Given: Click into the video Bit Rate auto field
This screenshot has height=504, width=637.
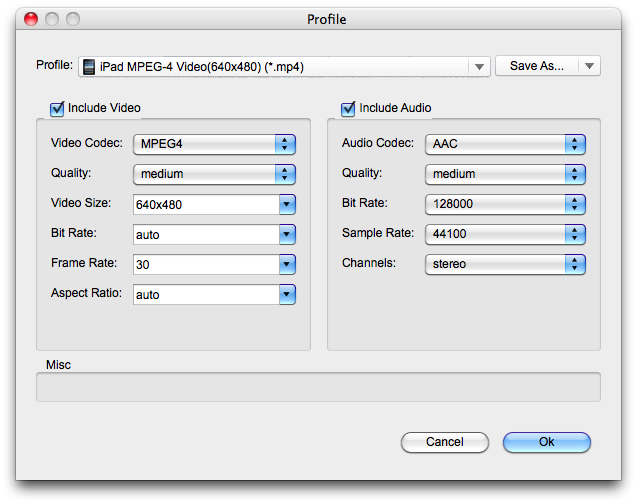Looking at the screenshot, I should [x=206, y=234].
